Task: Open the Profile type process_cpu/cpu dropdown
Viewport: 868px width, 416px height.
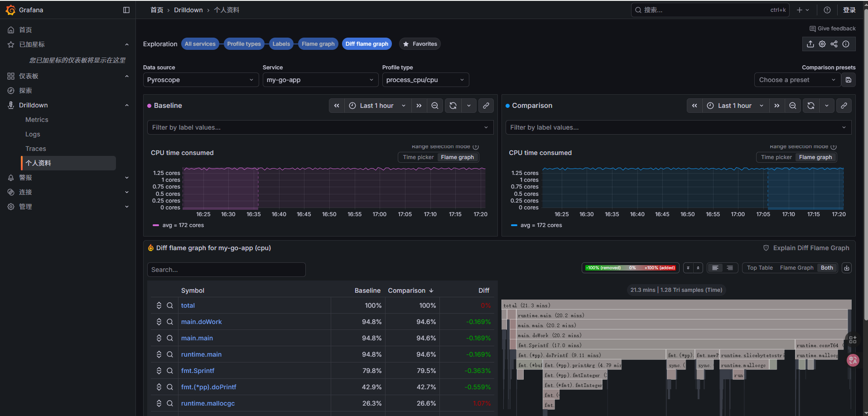Action: pyautogui.click(x=425, y=80)
